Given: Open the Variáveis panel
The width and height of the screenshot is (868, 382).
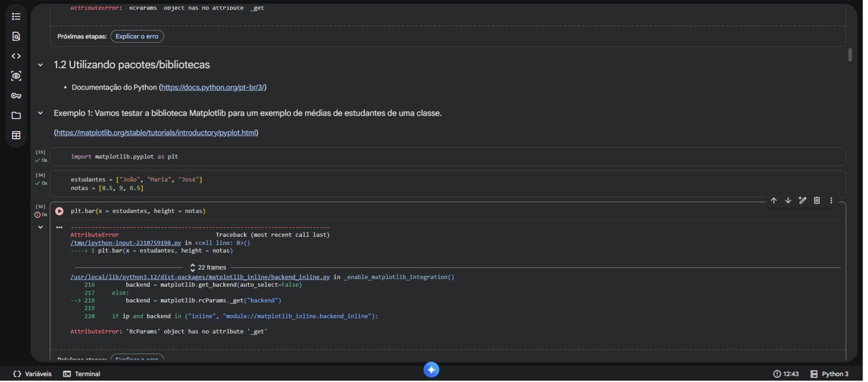Looking at the screenshot, I should click(33, 374).
